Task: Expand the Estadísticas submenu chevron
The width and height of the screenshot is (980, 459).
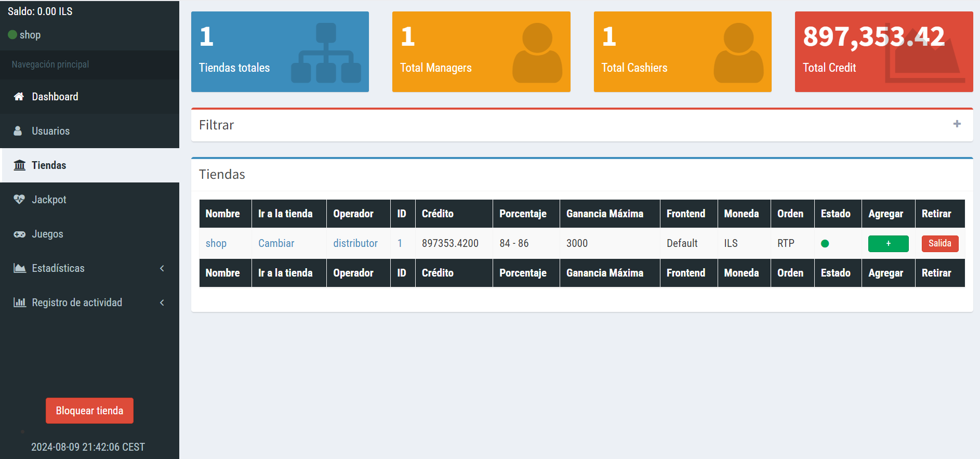Action: click(x=162, y=268)
